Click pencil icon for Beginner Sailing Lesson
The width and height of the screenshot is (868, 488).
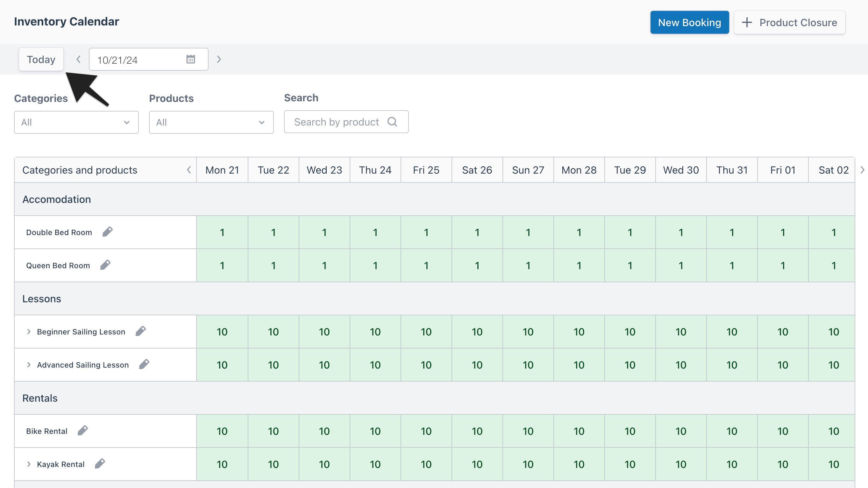point(140,331)
